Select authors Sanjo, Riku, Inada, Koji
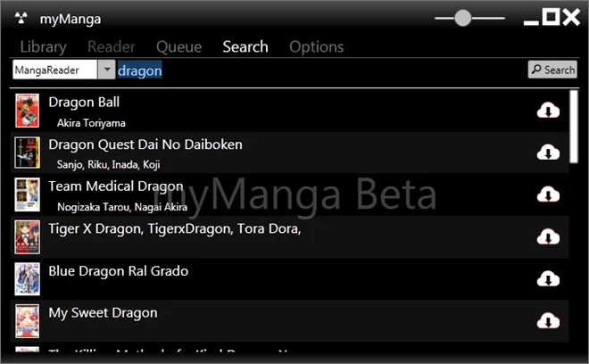589x364 pixels. (x=109, y=164)
